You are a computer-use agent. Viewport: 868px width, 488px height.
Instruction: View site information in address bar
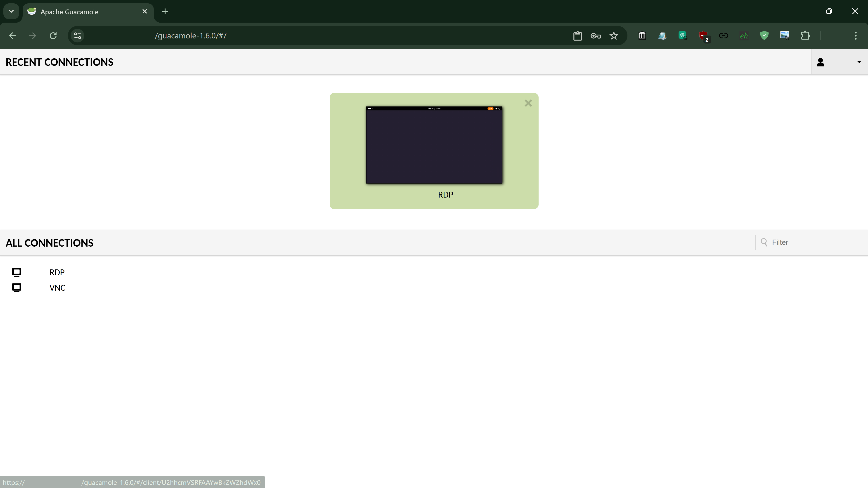[78, 36]
